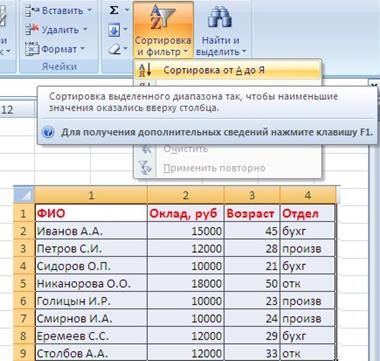
Task: Click the ФИО header cell
Action: [91, 213]
